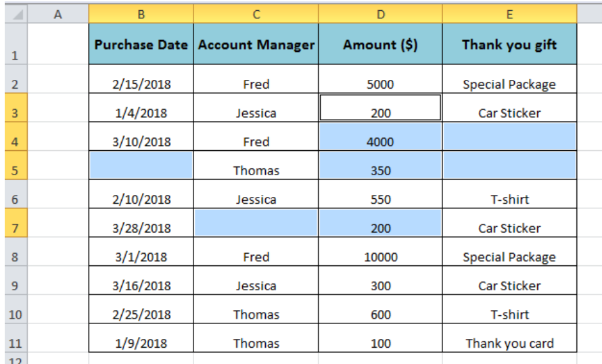The image size is (602, 364).
Task: Select row 11 header
Action: [x=16, y=338]
